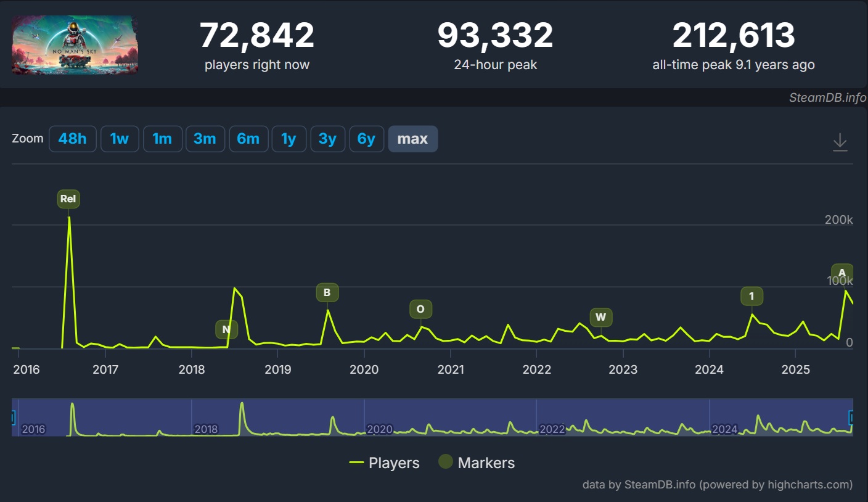Select the 48h zoom range
868x502 pixels.
pyautogui.click(x=73, y=139)
